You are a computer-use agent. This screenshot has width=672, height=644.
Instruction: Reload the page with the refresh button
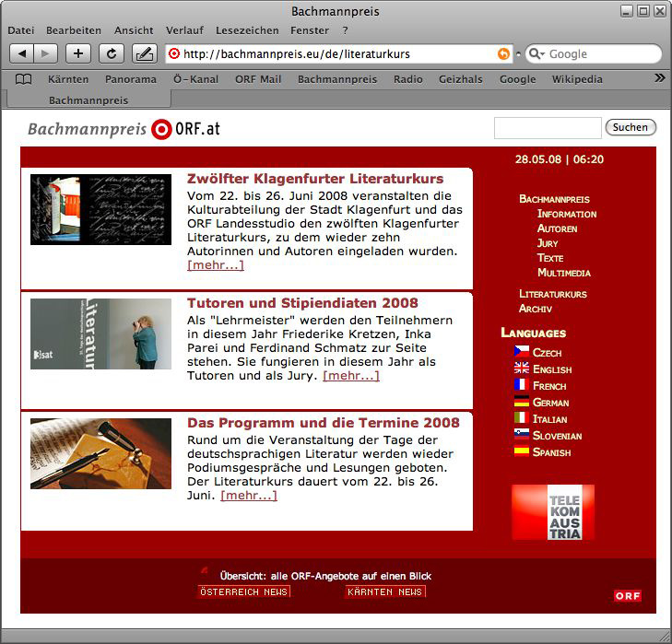(x=112, y=53)
